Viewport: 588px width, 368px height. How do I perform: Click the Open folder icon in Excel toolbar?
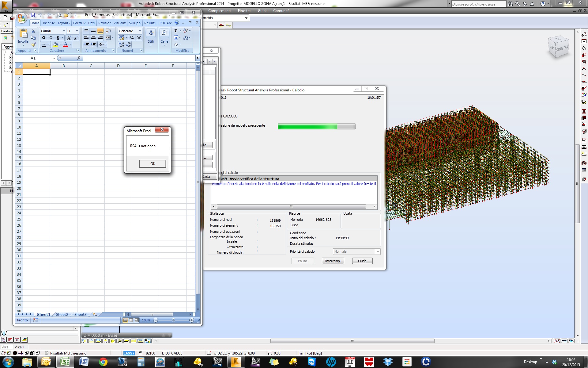66,15
